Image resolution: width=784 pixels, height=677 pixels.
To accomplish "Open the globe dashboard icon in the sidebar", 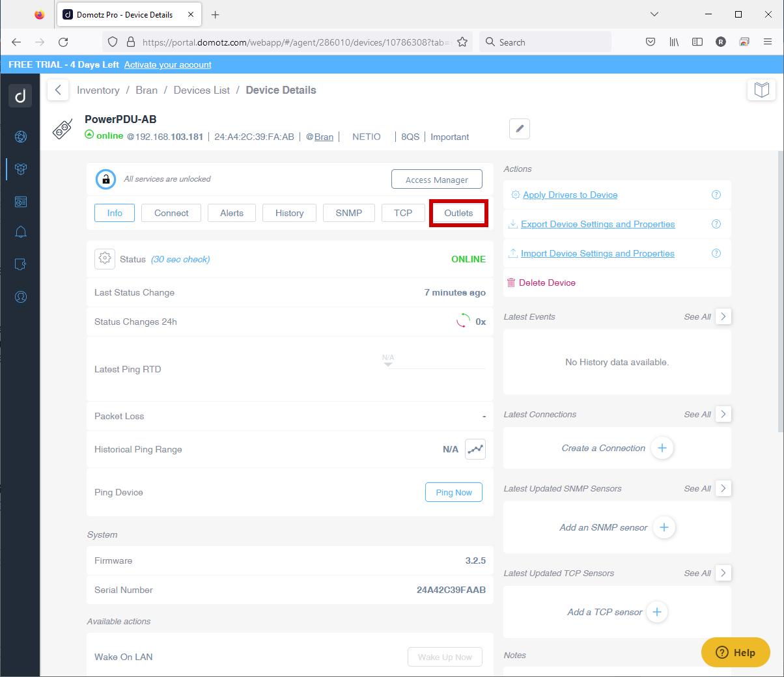I will [21, 137].
